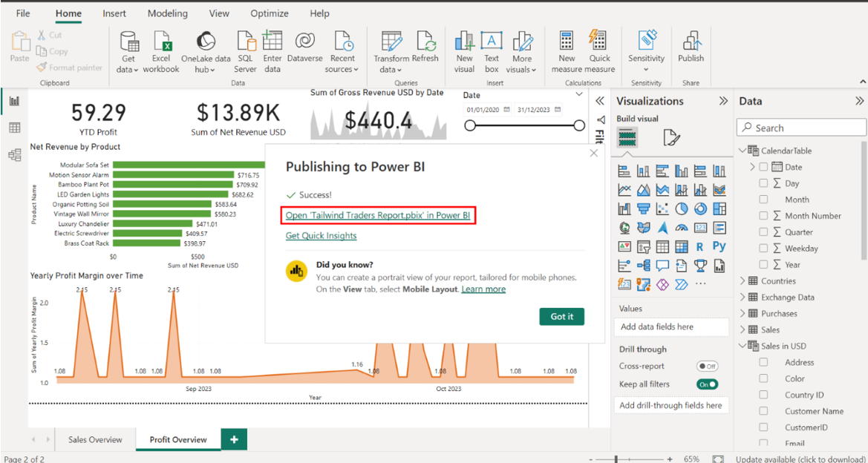The height and width of the screenshot is (463, 868).
Task: Open Model view in left sidebar
Action: [14, 155]
